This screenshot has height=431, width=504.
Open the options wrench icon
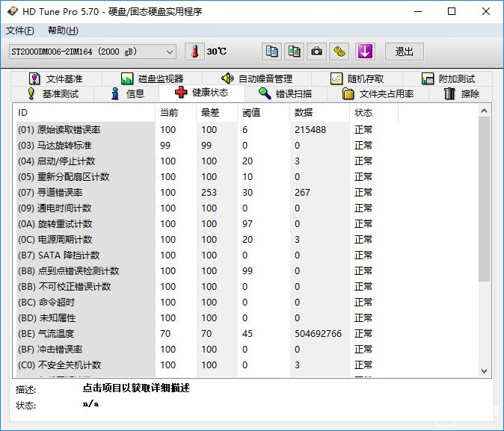[339, 52]
